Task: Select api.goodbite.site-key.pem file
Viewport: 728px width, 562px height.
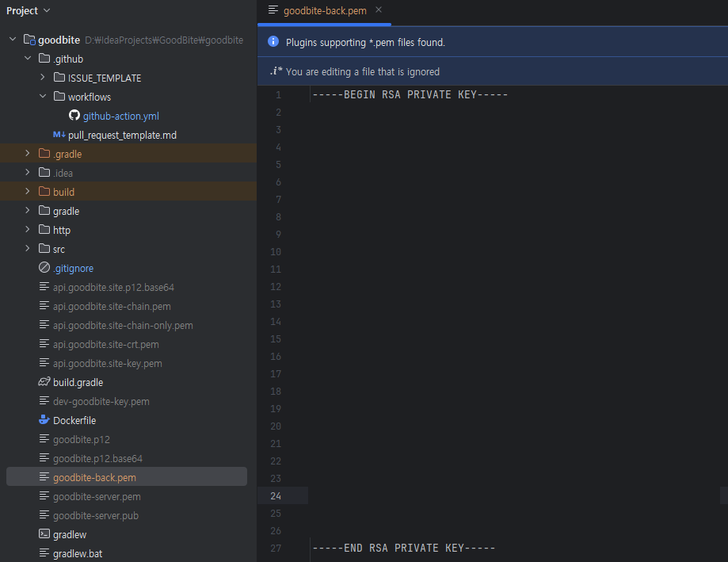Action: tap(108, 364)
